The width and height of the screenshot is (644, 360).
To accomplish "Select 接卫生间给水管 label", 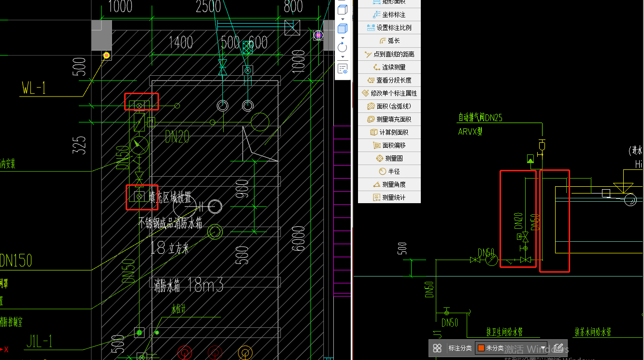I will 504,332.
